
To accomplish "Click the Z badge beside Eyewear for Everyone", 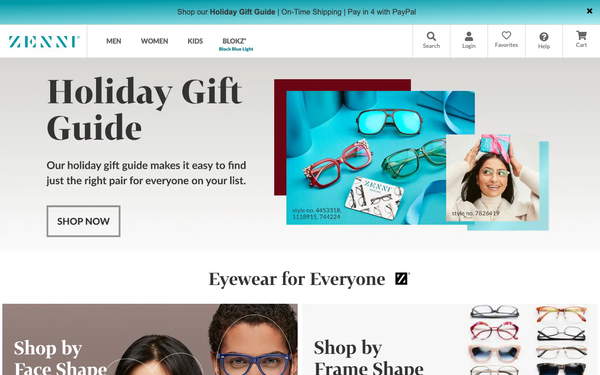I will 402,279.
